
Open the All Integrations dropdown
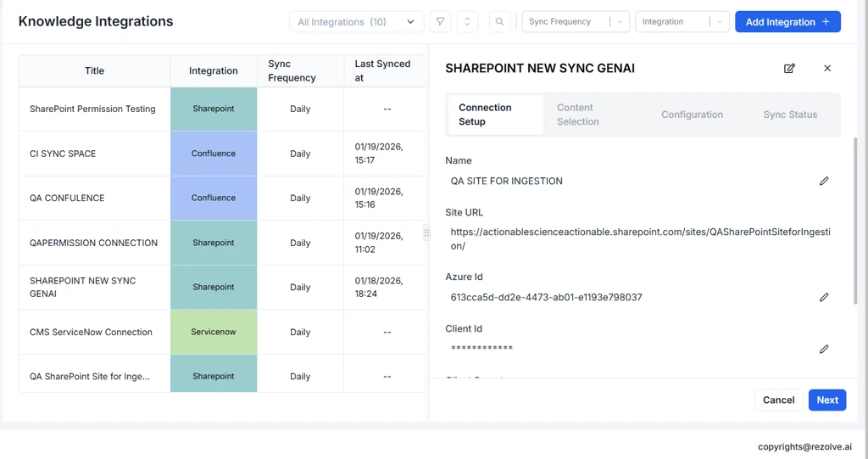point(356,22)
